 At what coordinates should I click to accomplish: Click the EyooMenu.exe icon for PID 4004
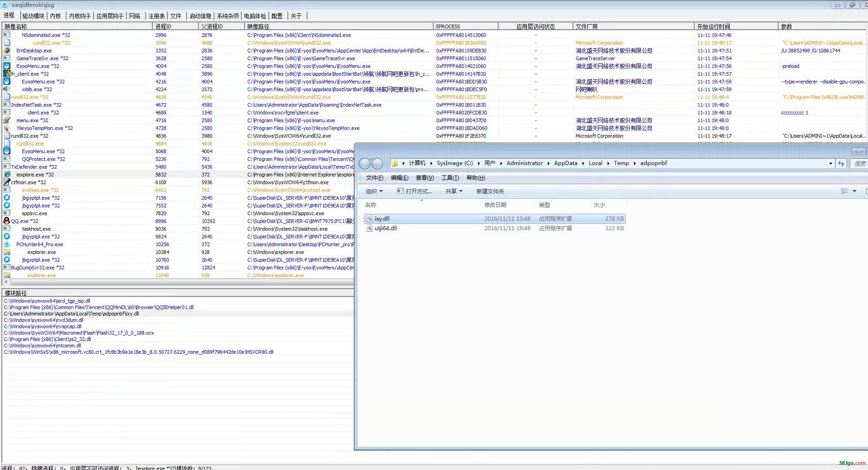7,66
